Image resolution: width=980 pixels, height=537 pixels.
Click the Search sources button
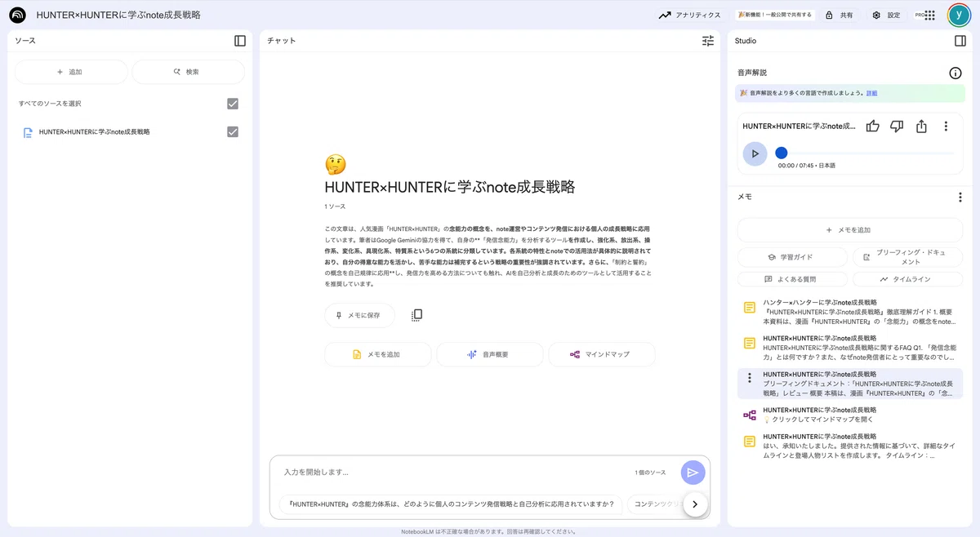click(x=188, y=72)
